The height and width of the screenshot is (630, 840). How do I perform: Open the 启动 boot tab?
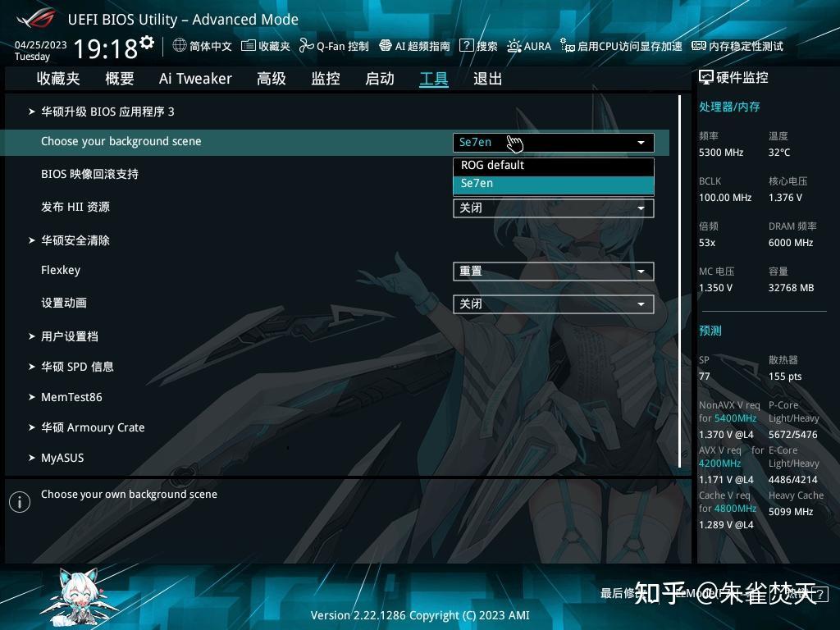click(380, 79)
